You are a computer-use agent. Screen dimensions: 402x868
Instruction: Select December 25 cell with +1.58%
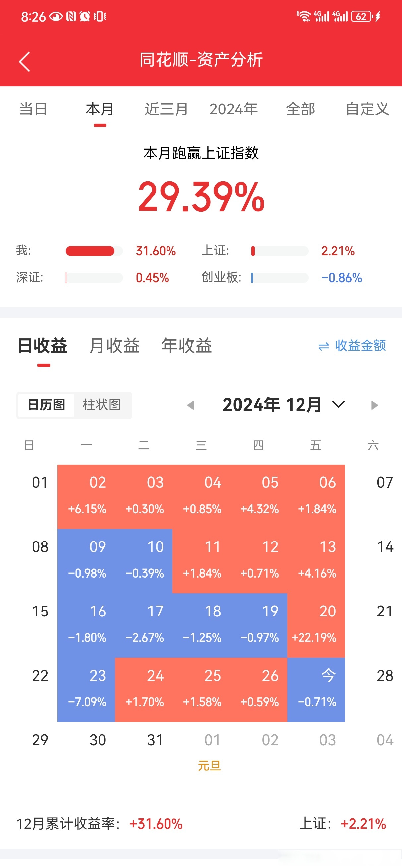tap(201, 690)
